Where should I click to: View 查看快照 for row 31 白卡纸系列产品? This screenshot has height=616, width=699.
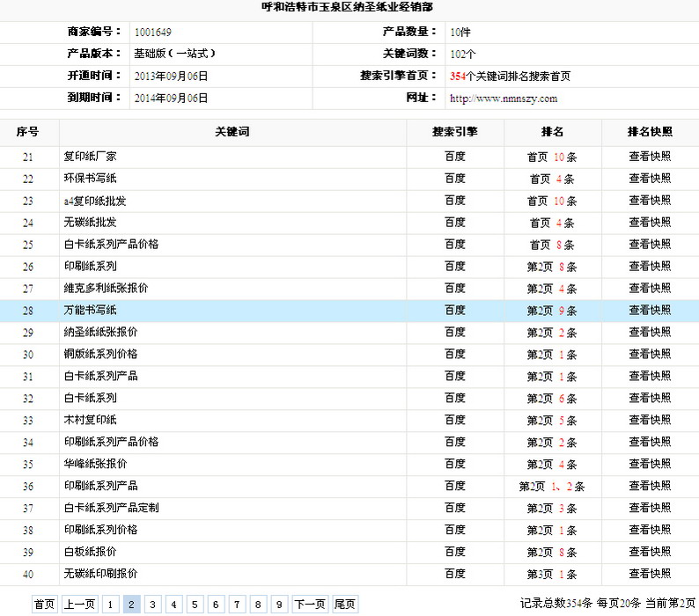(650, 376)
